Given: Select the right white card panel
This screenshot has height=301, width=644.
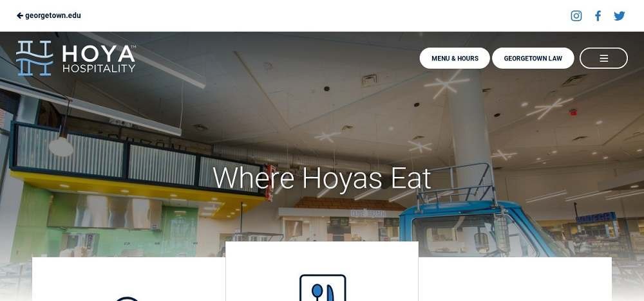Looking at the screenshot, I should (515, 279).
